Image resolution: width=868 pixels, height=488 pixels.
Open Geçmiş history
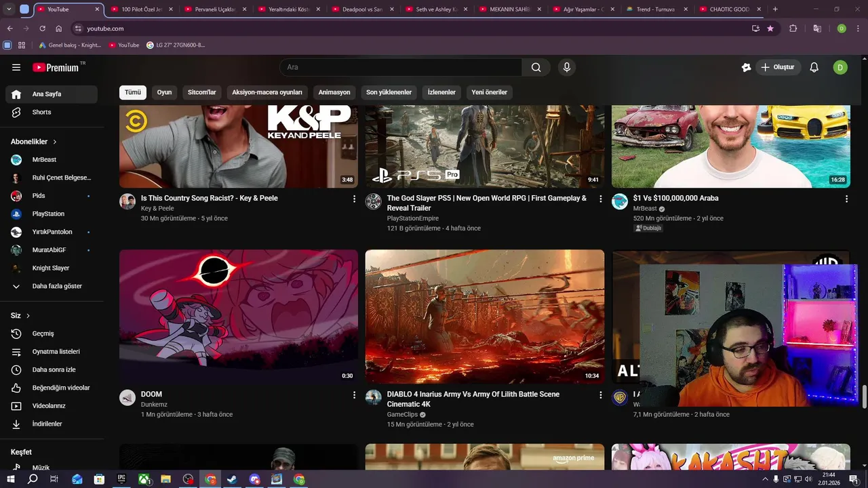52,333
